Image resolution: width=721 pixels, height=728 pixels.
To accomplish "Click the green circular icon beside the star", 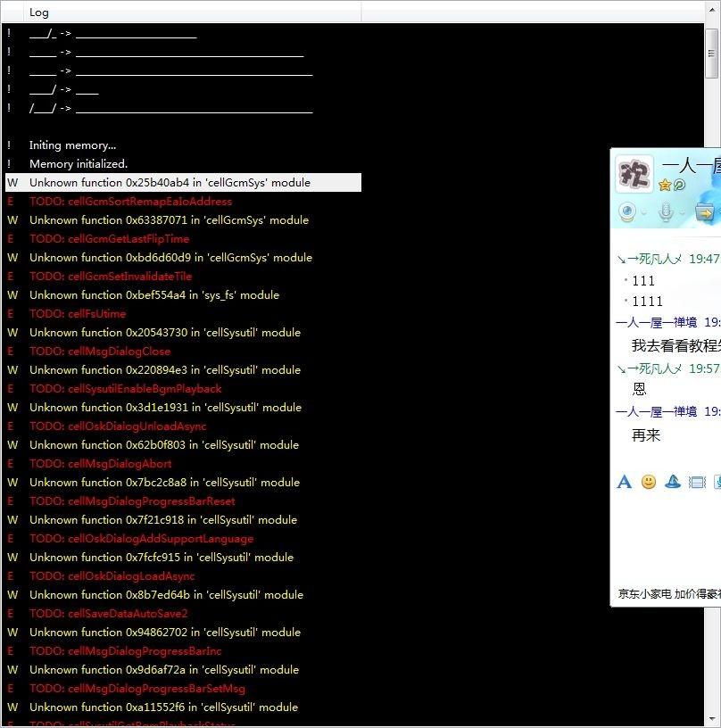I will [679, 185].
